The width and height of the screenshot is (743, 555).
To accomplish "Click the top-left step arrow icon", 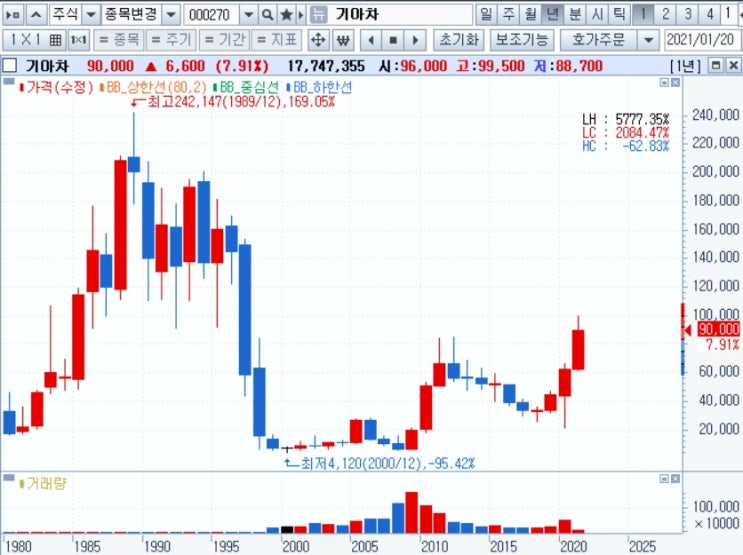I will click(13, 15).
